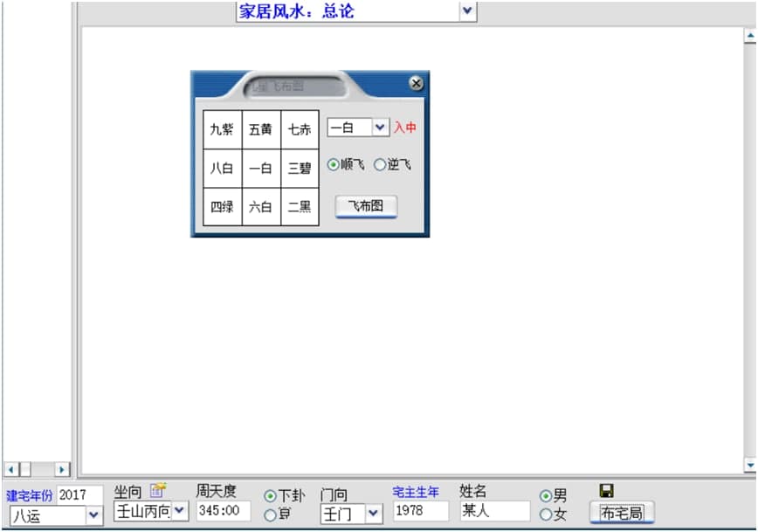Click the 布宅局 button

[622, 513]
